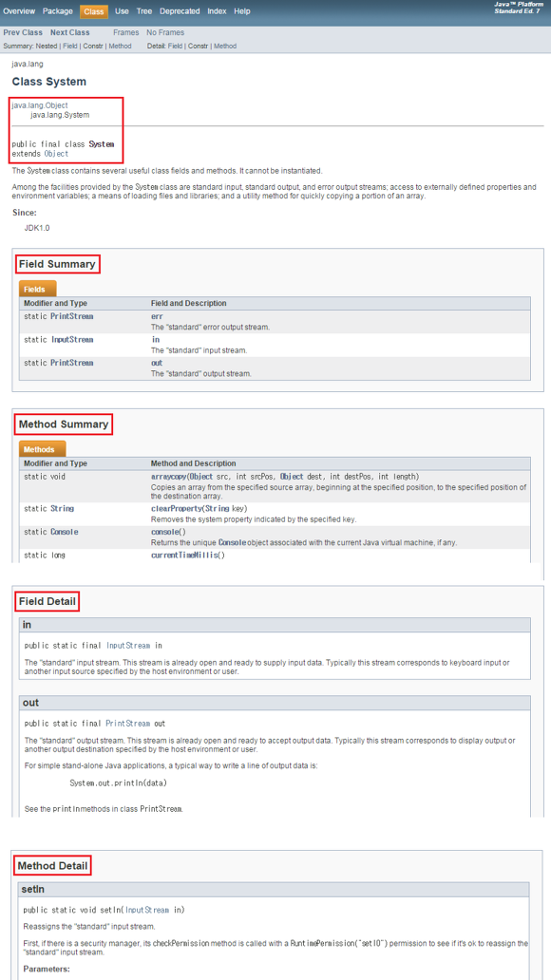Click the 'Modifier and Type' header in Fields table
The width and height of the screenshot is (551, 980).
56,303
